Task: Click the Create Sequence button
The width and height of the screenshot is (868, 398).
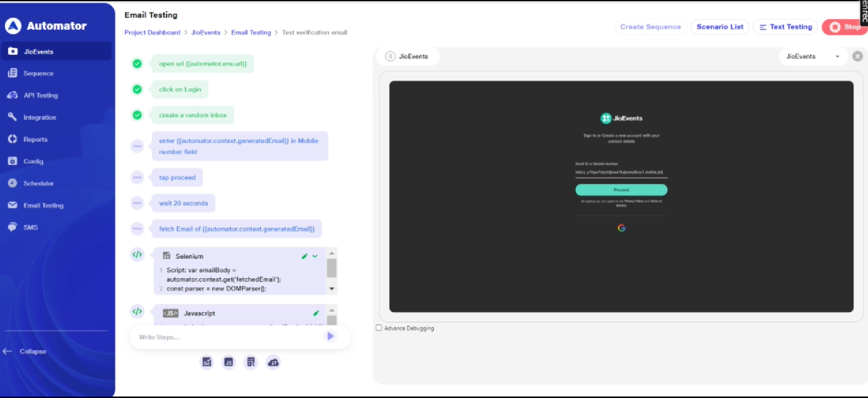Action: [650, 27]
